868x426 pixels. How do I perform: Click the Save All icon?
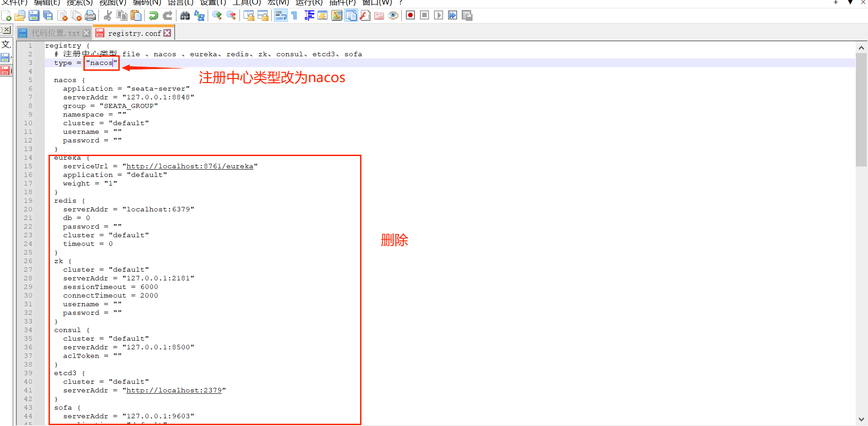pyautogui.click(x=48, y=16)
